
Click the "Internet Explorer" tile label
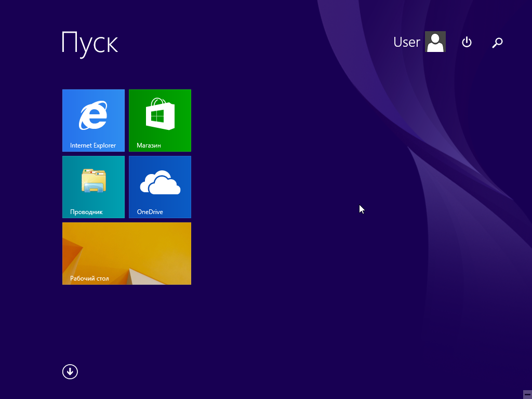[93, 145]
